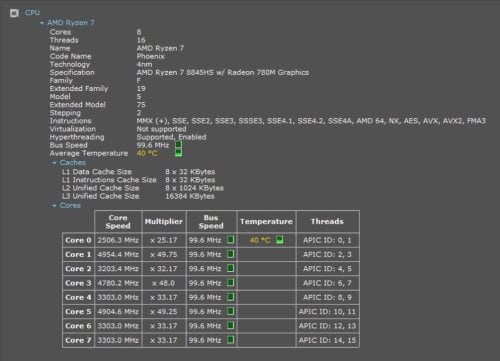Click green graph icon beside main Bus Speed
Viewport: 500px width, 361px height.
pyautogui.click(x=179, y=145)
